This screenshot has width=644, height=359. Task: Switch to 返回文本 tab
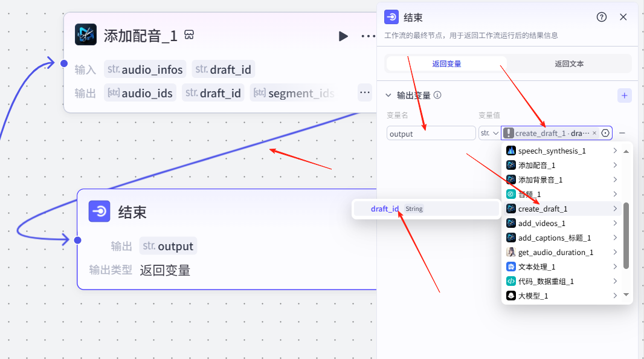click(569, 63)
